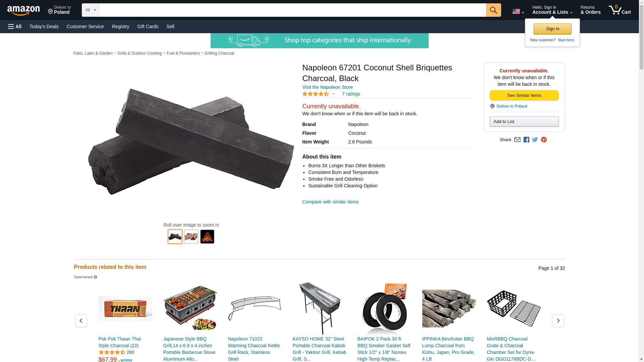This screenshot has width=644, height=362.
Task: Click the magnifying glass search button
Action: 493,10
